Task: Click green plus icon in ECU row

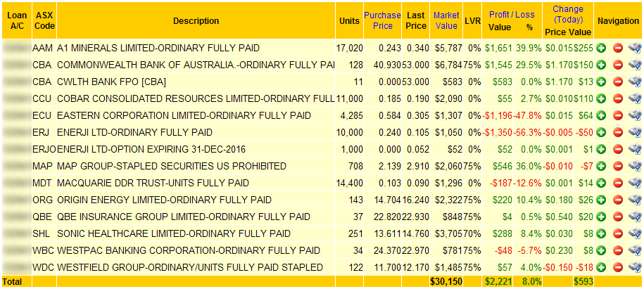Action: [601, 115]
